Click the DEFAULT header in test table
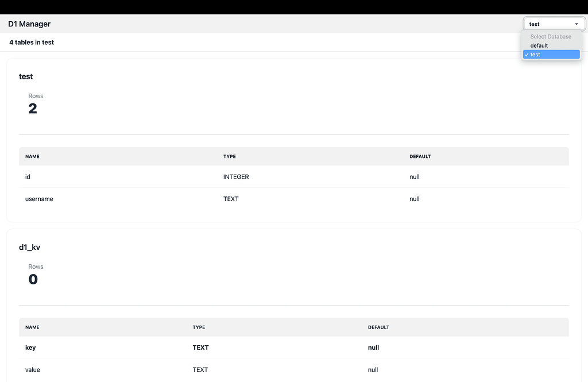The width and height of the screenshot is (588, 382). [420, 156]
